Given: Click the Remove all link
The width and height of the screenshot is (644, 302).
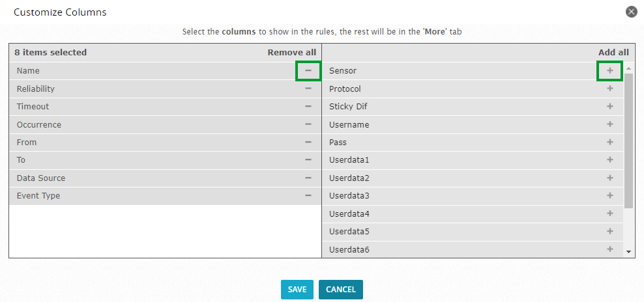Looking at the screenshot, I should click(292, 53).
